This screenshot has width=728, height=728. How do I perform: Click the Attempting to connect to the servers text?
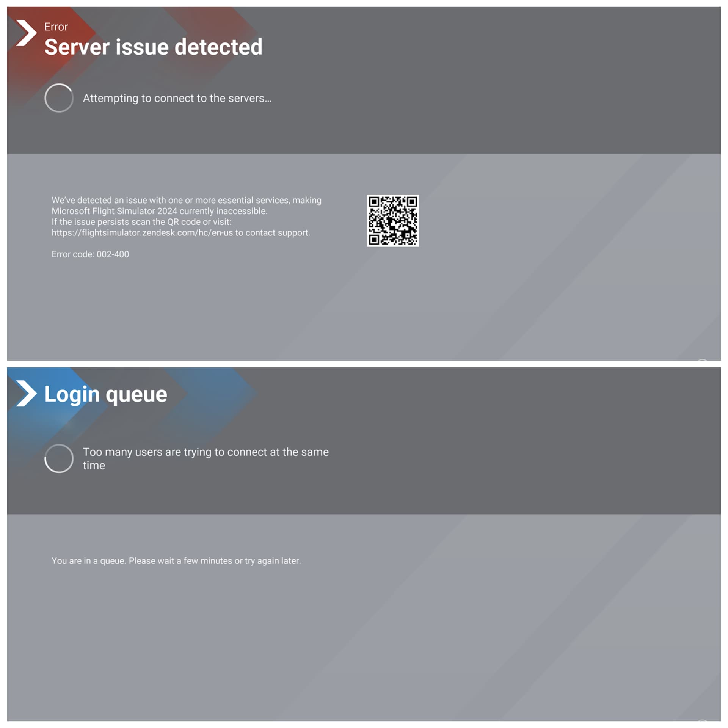click(177, 98)
